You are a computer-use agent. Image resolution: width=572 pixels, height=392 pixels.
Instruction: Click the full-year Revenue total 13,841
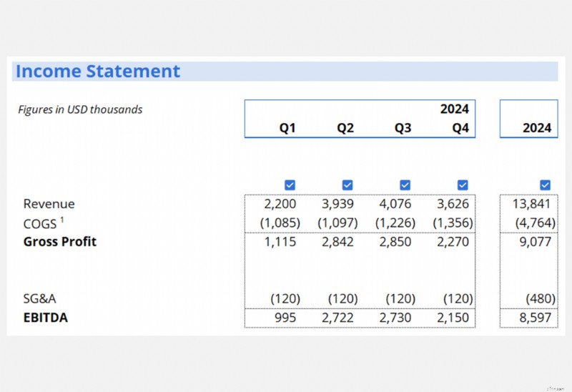coord(531,204)
